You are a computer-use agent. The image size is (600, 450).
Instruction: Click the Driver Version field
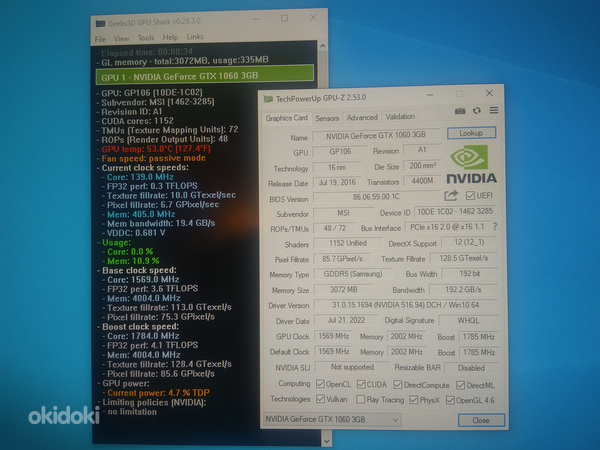coord(406,305)
